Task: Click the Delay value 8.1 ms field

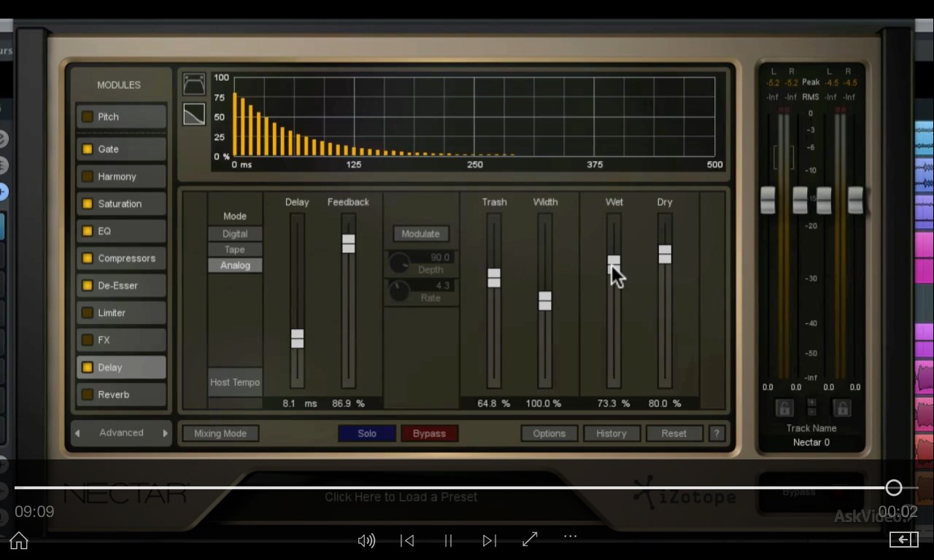Action: (299, 403)
